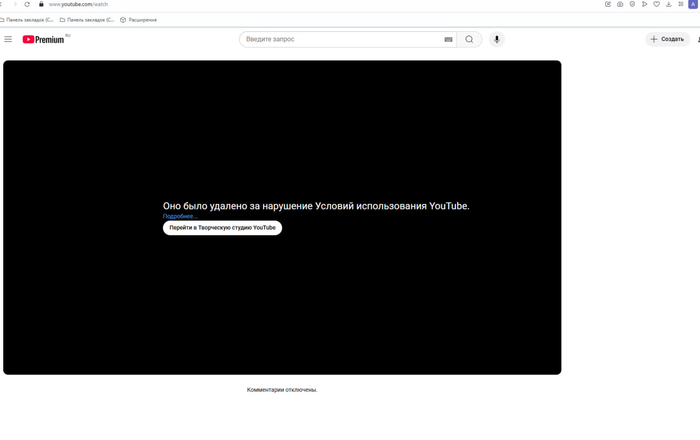
Task: Open the purple browser profile avatar
Action: [x=693, y=4]
